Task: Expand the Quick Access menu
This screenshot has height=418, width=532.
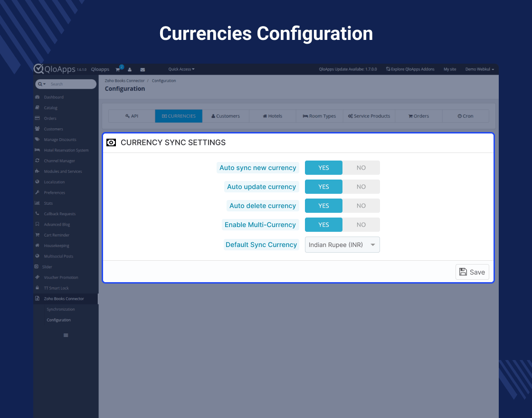Action: pos(181,69)
